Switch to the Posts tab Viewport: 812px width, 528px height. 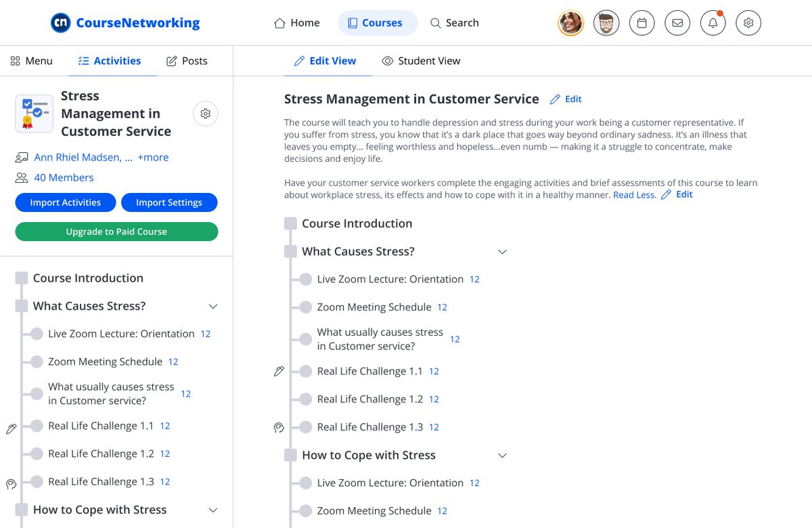[x=187, y=61]
